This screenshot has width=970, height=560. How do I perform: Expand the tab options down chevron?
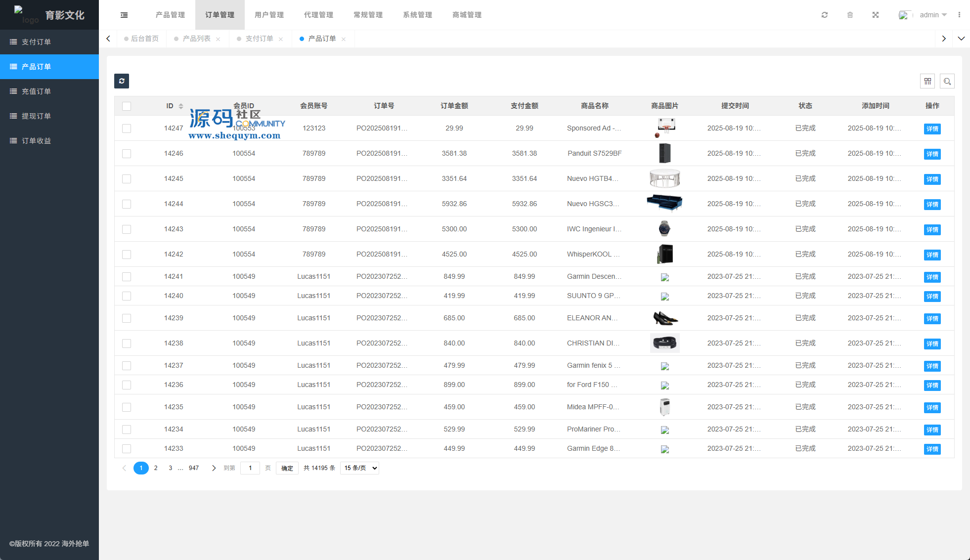click(961, 39)
